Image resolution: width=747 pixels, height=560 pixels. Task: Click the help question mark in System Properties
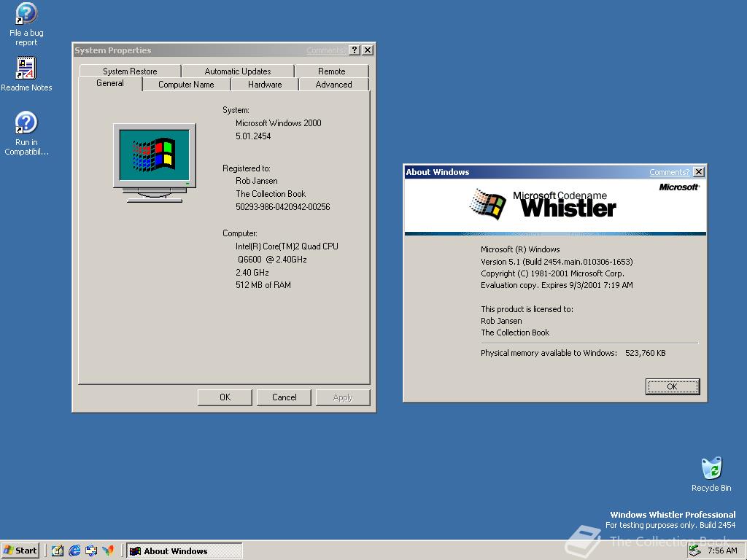(x=355, y=50)
